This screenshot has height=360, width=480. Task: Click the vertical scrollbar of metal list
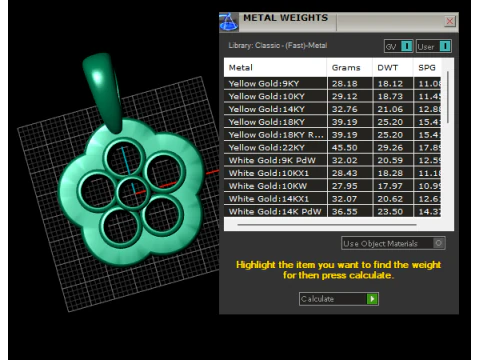448,97
